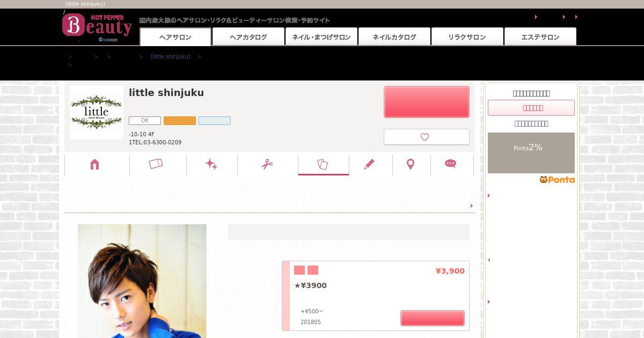The image size is (644, 338).
Task: Click the orange tag next to OK
Action: point(180,121)
